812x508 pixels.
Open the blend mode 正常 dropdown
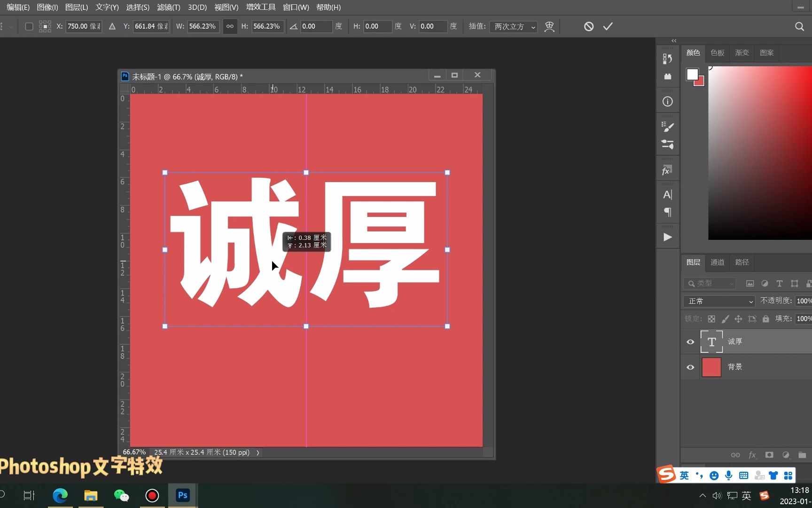pos(719,301)
